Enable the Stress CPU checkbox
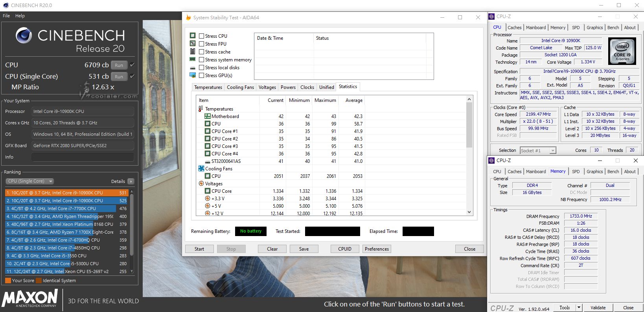Image resolution: width=644 pixels, height=312 pixels. point(201,36)
